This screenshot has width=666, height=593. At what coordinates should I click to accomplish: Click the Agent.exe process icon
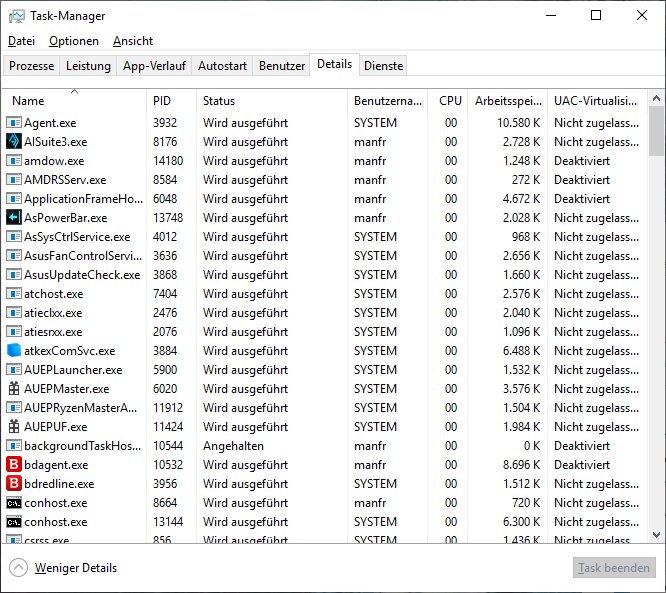click(x=14, y=123)
